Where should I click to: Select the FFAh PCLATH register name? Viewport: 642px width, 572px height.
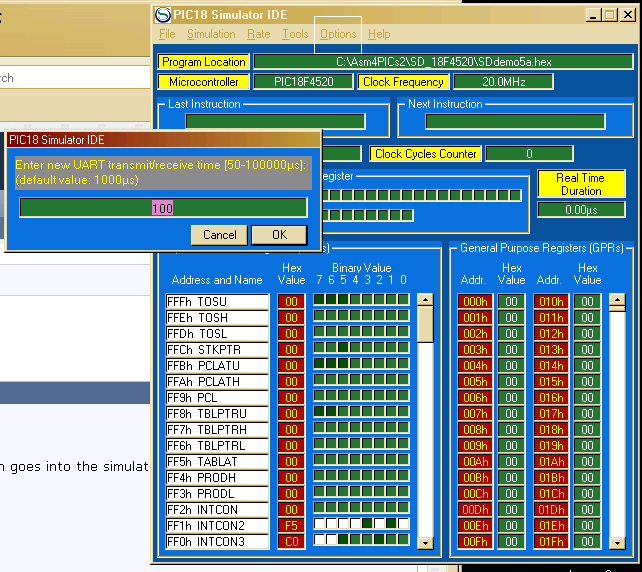217,382
